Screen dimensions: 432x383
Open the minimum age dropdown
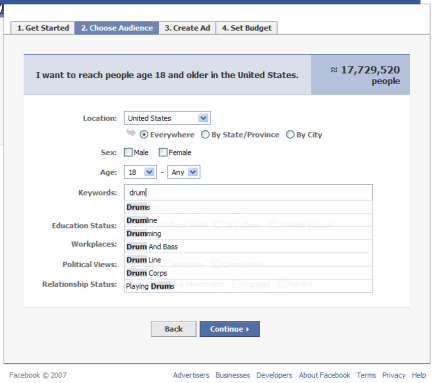point(140,172)
